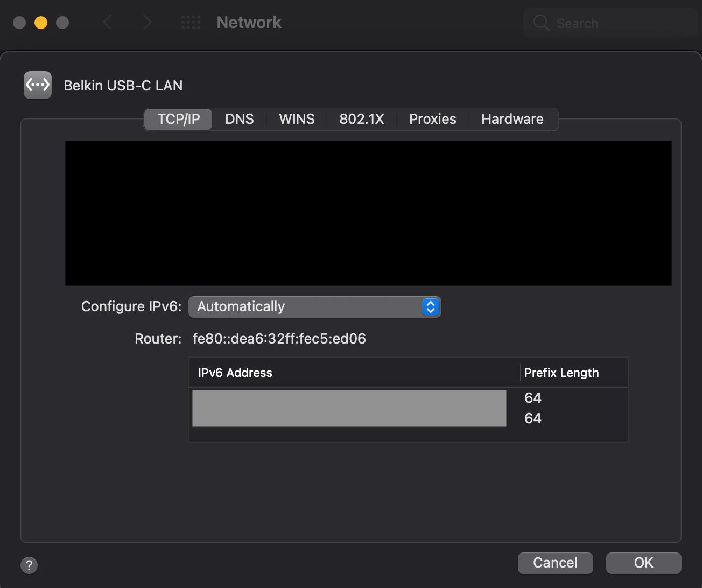Screen dimensions: 702x588
Task: Show the Hardware tab
Action: (x=513, y=119)
